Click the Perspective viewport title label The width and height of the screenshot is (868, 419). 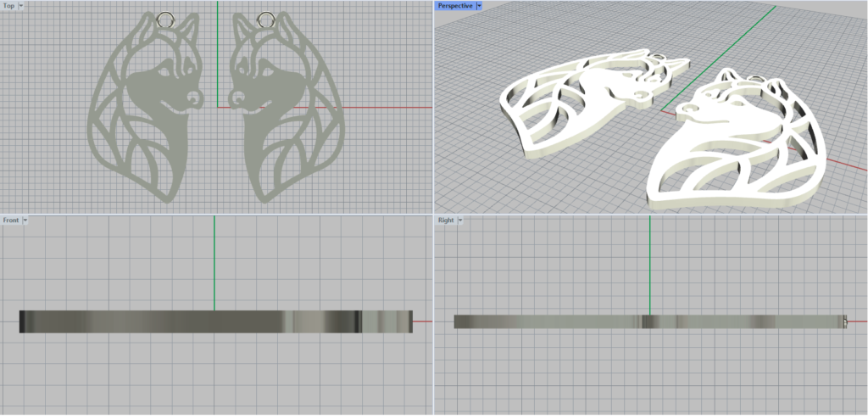click(455, 6)
